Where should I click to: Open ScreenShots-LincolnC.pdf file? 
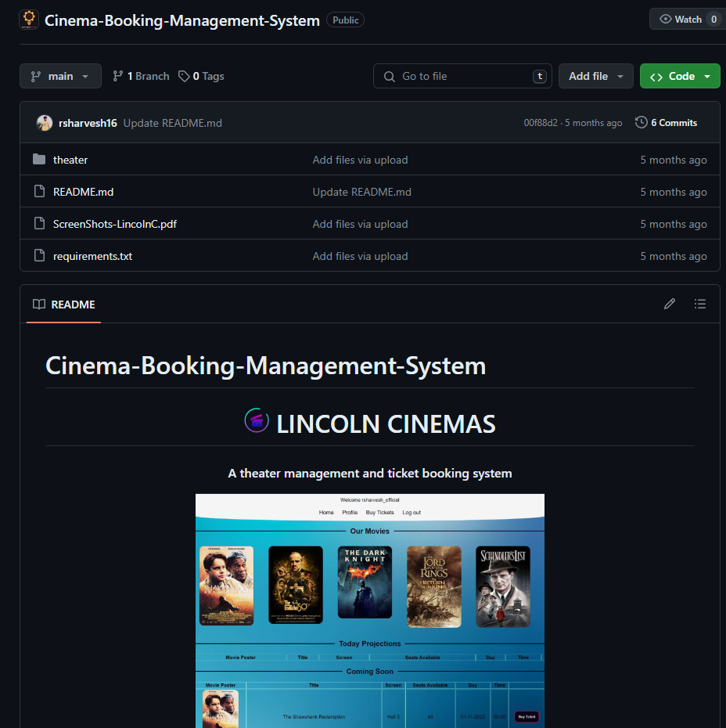tap(114, 224)
